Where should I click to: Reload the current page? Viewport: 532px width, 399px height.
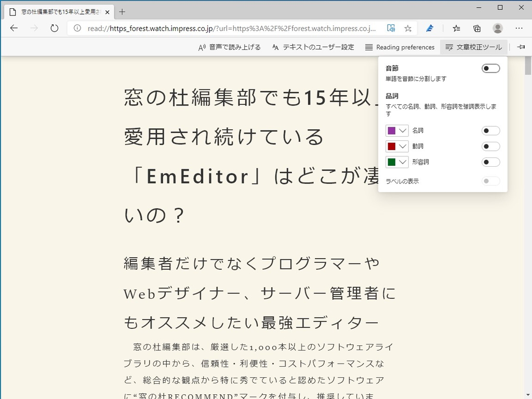(x=55, y=29)
